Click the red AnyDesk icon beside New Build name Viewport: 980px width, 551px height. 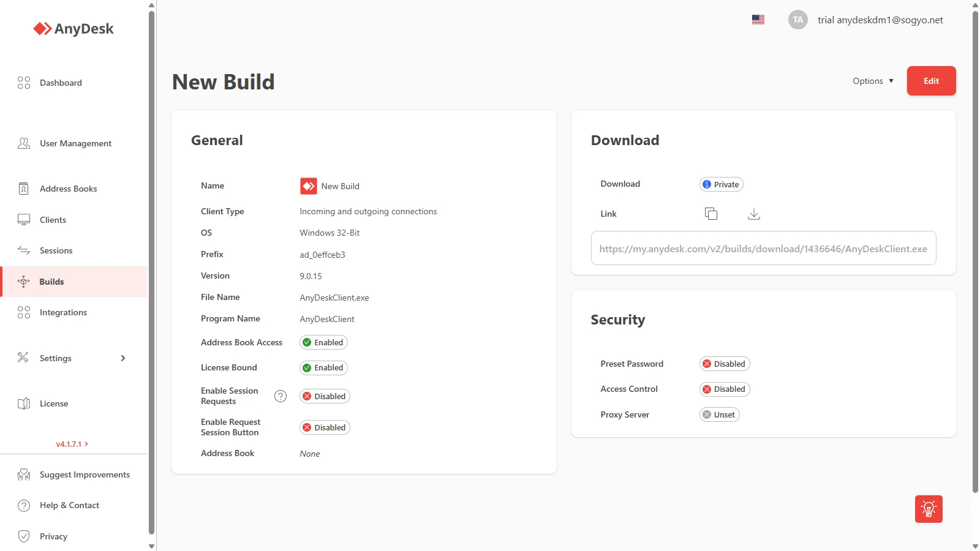click(x=309, y=186)
